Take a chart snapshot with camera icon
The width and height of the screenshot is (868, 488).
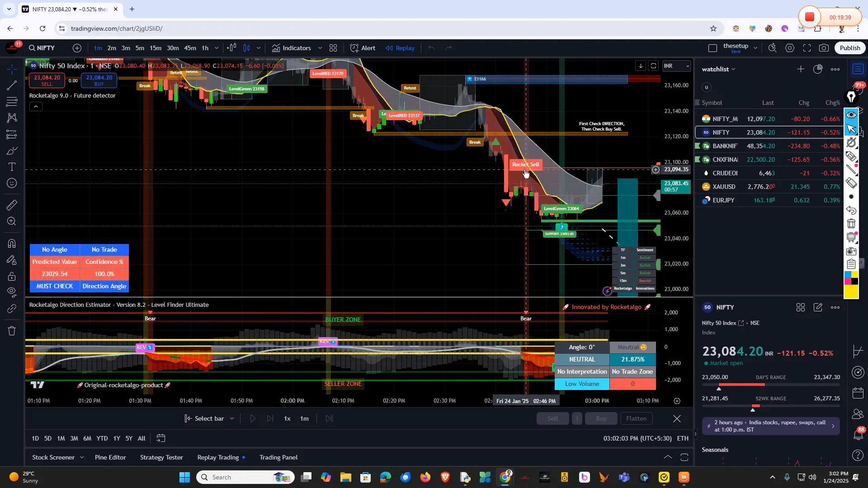[824, 48]
